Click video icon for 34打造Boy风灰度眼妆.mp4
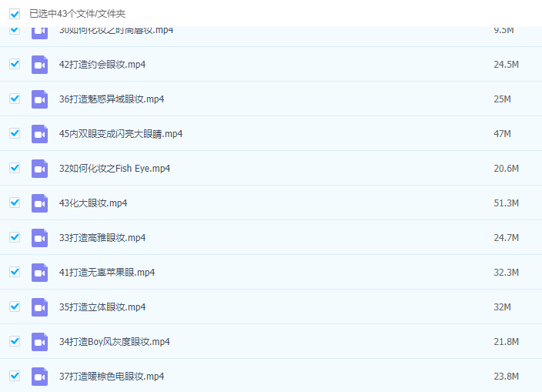 click(39, 342)
